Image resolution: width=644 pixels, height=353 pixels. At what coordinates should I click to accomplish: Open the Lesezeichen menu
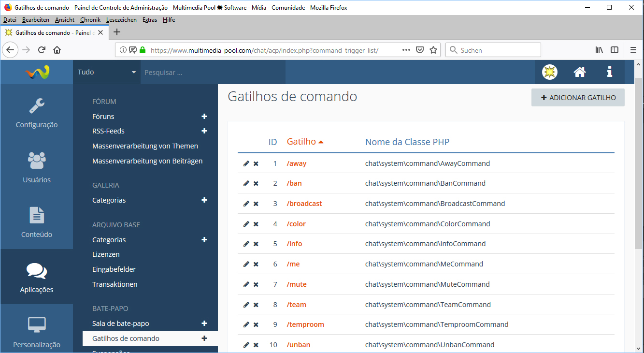tap(121, 20)
